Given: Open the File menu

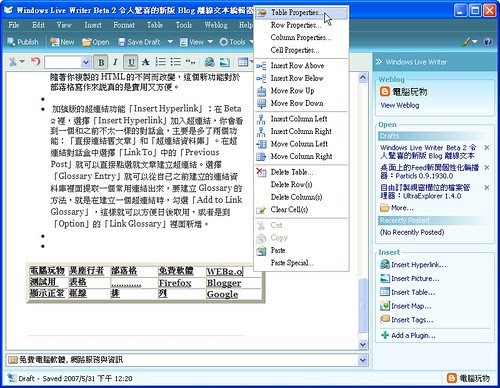Looking at the screenshot, I should [14, 25].
